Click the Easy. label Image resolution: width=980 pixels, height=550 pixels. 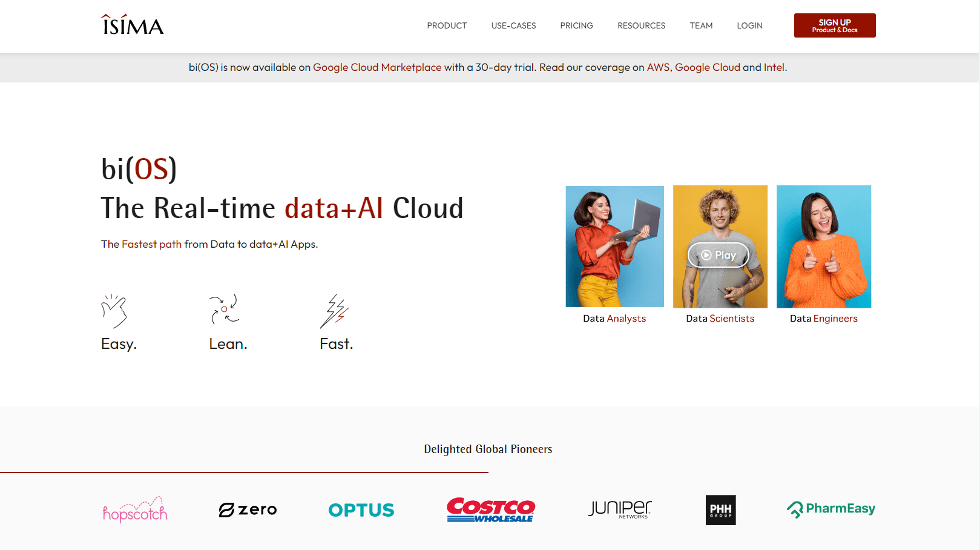click(119, 344)
